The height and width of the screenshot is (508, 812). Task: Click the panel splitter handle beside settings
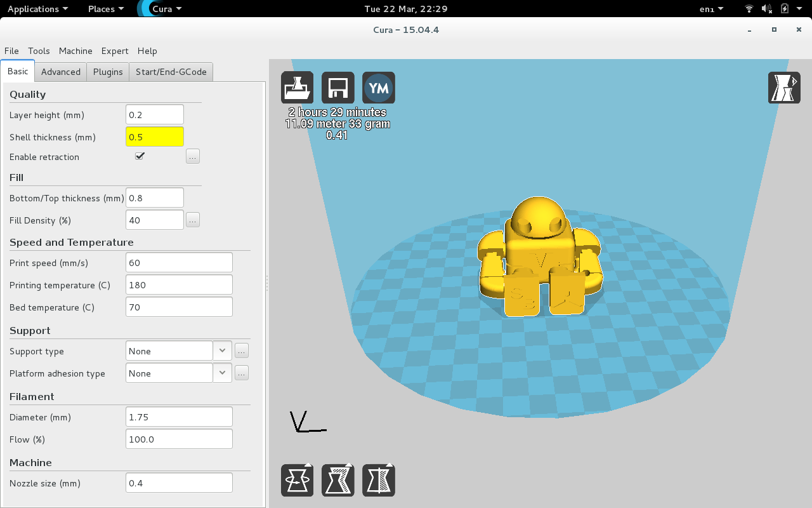point(267,283)
